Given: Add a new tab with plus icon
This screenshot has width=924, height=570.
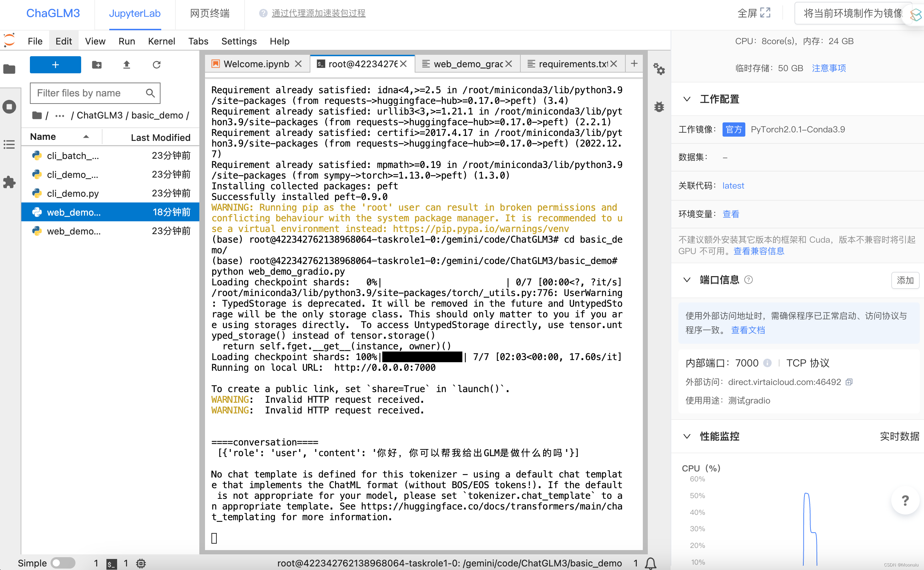Looking at the screenshot, I should pyautogui.click(x=634, y=64).
